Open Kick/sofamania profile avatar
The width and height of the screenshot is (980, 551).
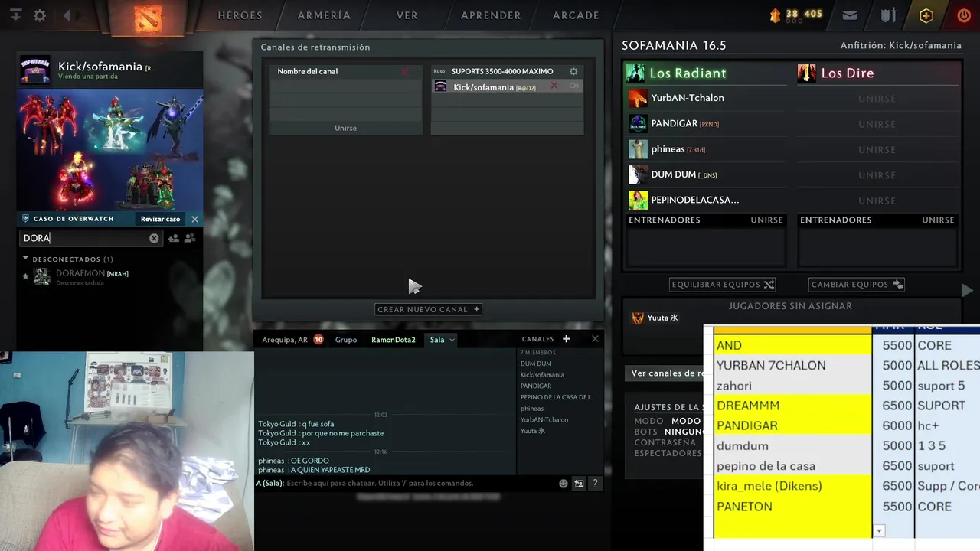36,70
